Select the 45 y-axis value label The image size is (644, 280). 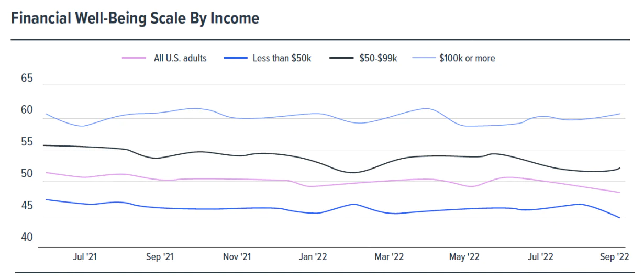coord(27,206)
